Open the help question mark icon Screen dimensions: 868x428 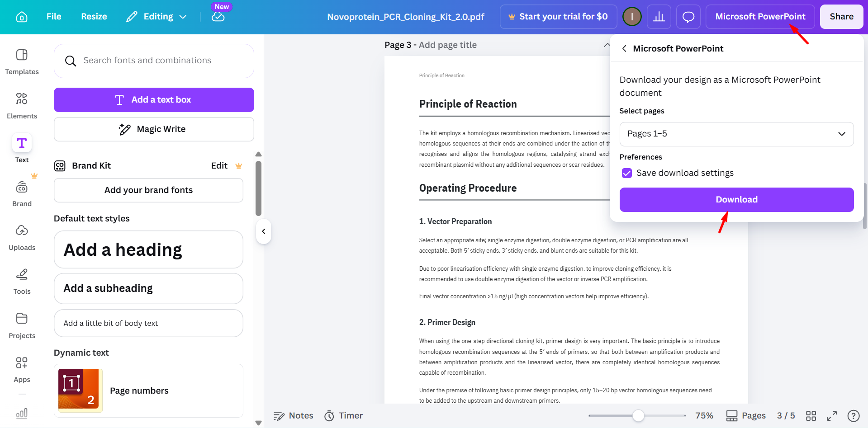click(x=854, y=416)
